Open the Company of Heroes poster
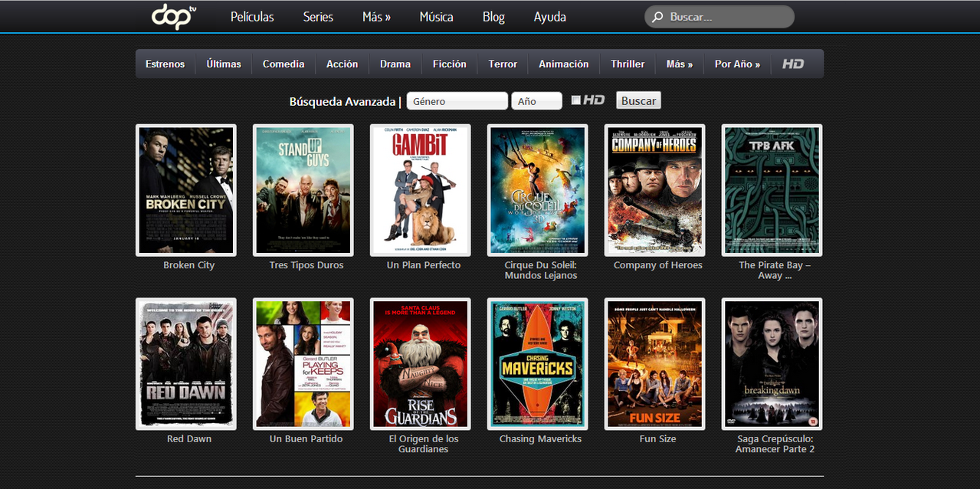Screen dimensions: 980x489 pyautogui.click(x=655, y=190)
